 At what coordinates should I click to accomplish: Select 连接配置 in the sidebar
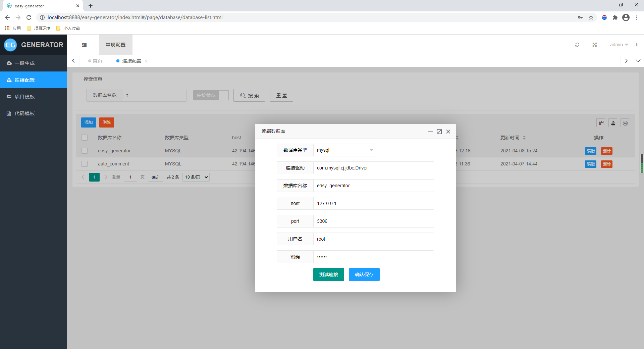point(34,80)
